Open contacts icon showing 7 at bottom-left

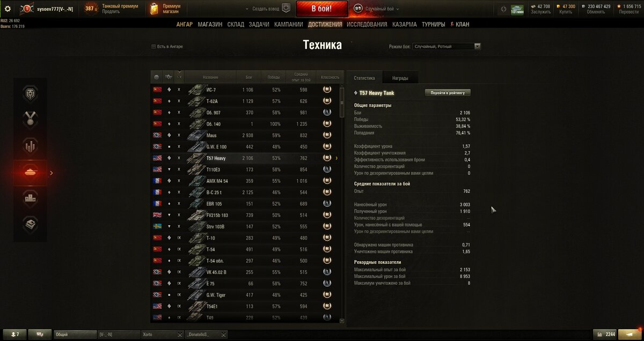pyautogui.click(x=14, y=334)
